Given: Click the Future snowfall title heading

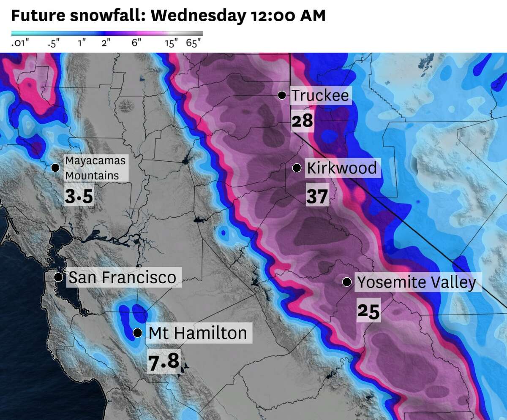Looking at the screenshot, I should coord(168,15).
